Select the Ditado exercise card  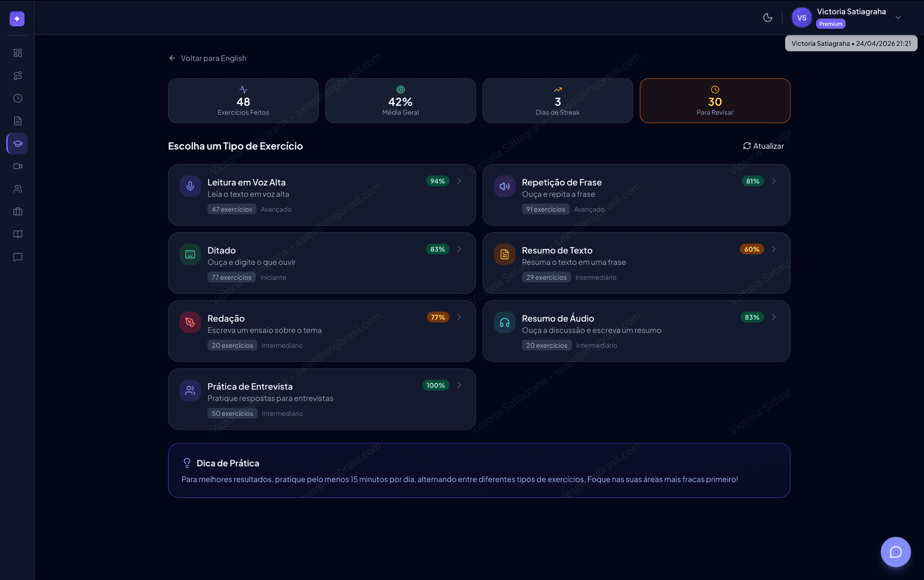pyautogui.click(x=321, y=263)
